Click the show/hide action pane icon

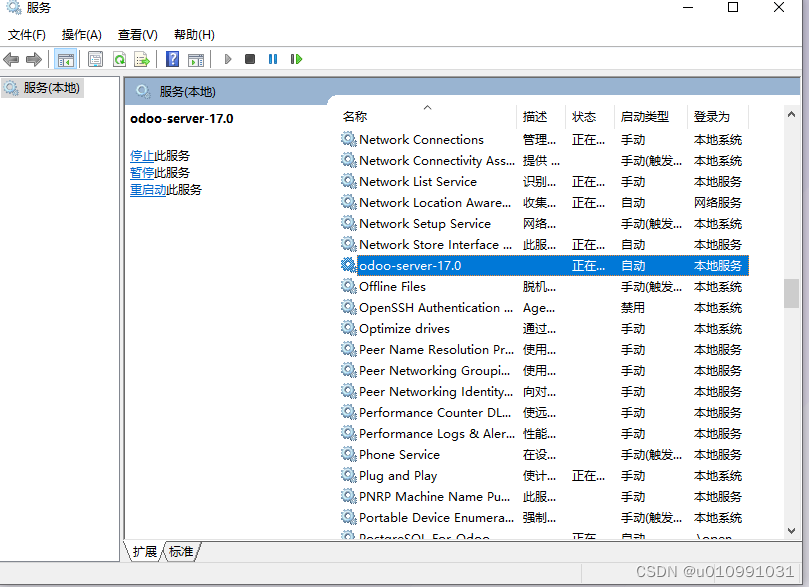click(x=196, y=59)
